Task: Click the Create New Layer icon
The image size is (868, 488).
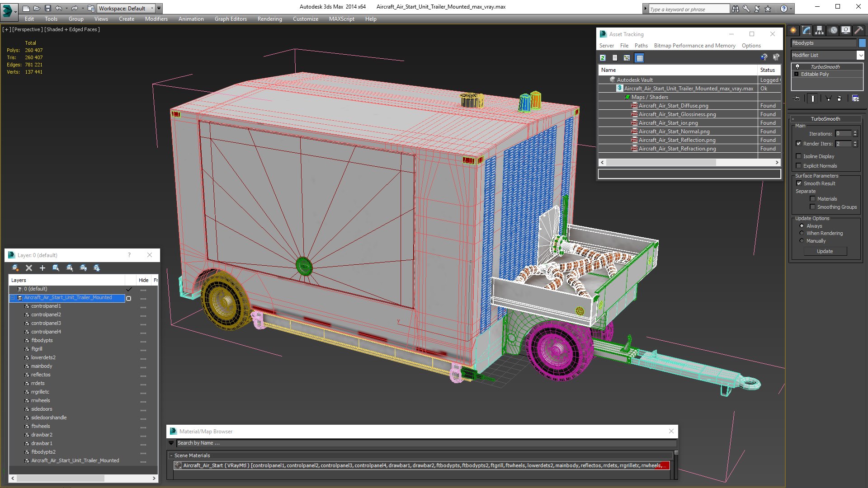Action: click(15, 268)
